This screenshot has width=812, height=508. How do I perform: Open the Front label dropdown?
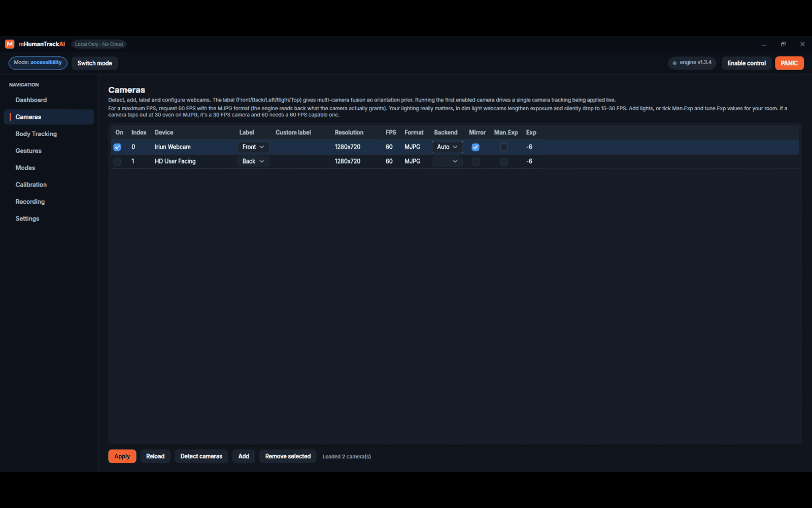253,147
